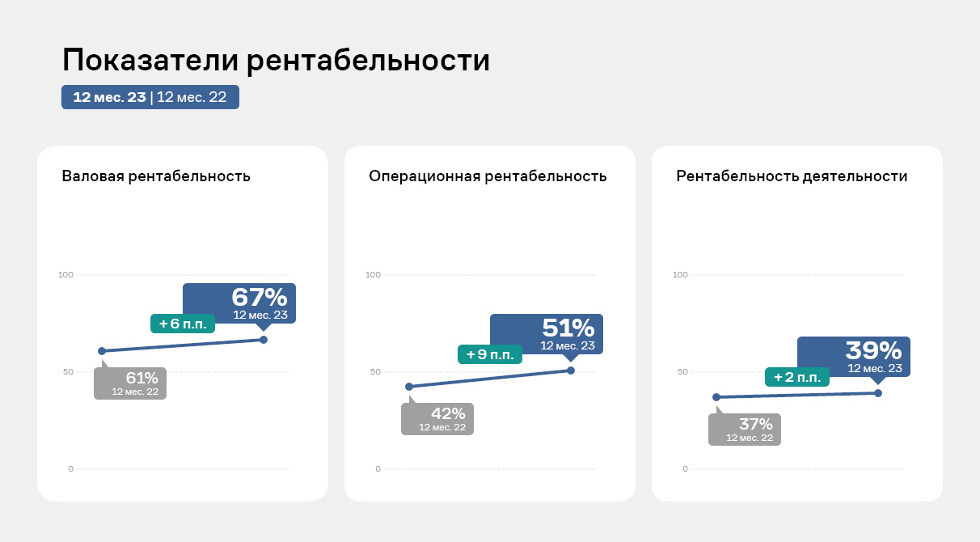This screenshot has width=980, height=542.
Task: Click the "Валовая рентабельность" chart title
Action: [156, 176]
